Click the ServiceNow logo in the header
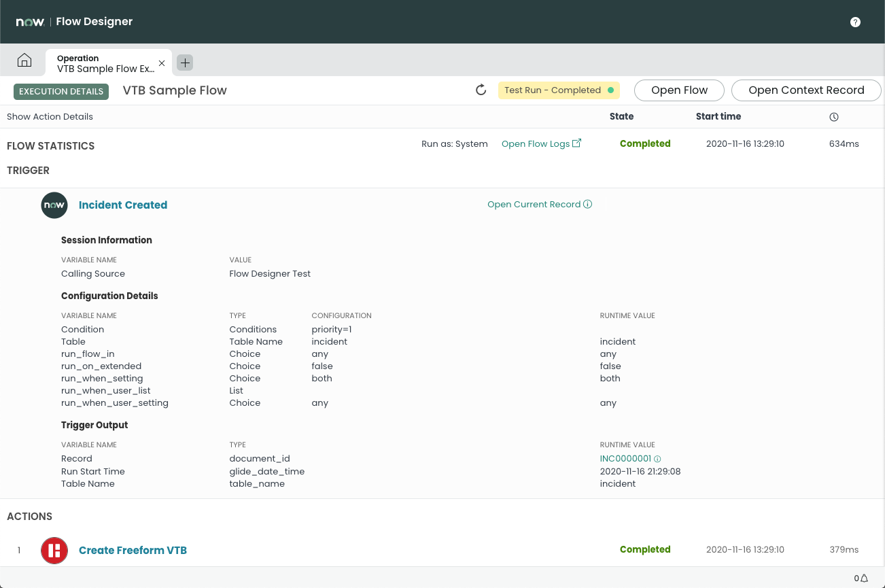Image resolution: width=885 pixels, height=588 pixels. (30, 22)
